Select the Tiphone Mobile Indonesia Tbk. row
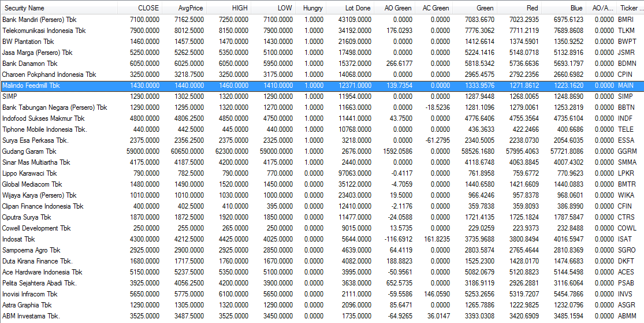The width and height of the screenshot is (644, 323). coord(322,129)
